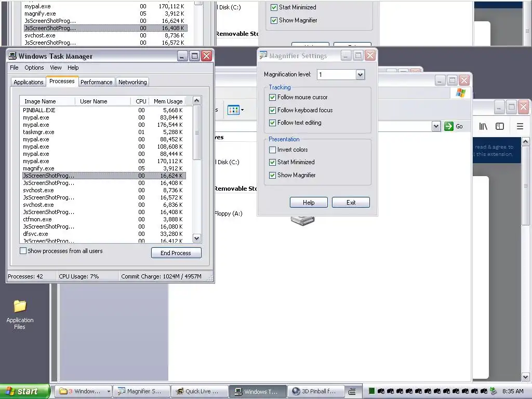Toggle Follow keyboard focus checkbox
The height and width of the screenshot is (399, 532).
point(272,110)
